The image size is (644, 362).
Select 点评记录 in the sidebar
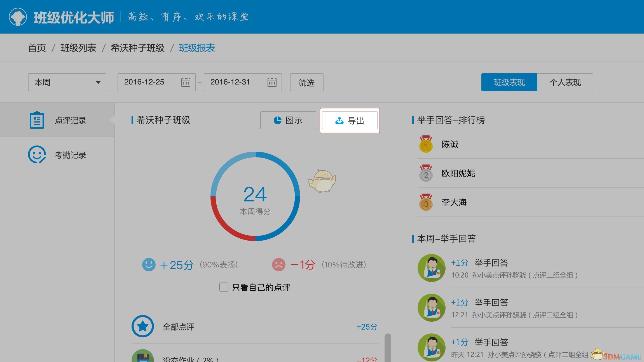tap(57, 120)
